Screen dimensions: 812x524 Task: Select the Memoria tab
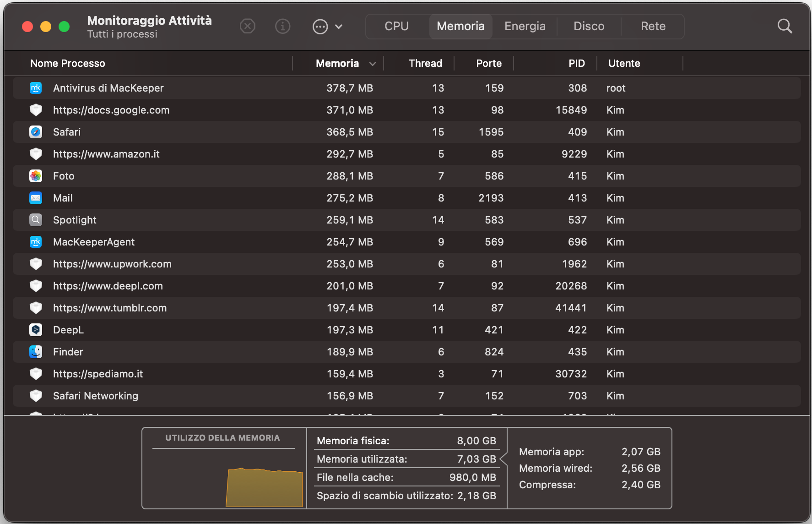pyautogui.click(x=460, y=26)
